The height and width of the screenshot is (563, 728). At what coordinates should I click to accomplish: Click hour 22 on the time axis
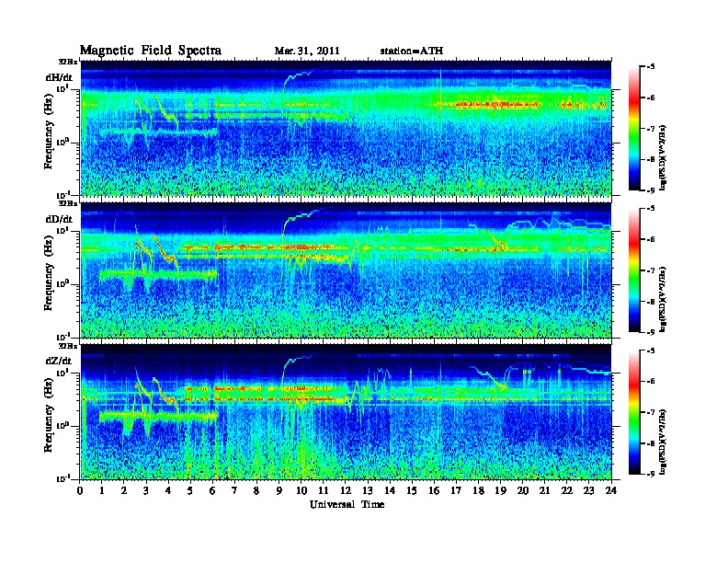pos(567,490)
